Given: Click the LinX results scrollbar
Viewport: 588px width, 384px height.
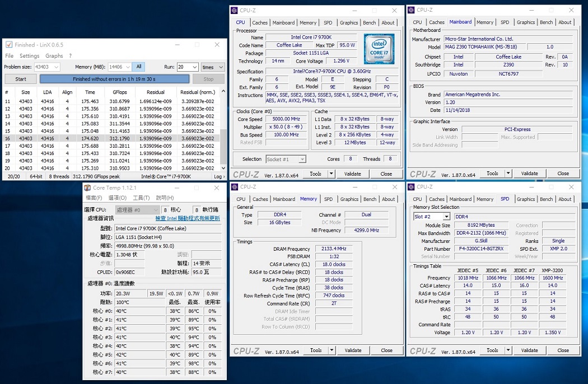Looking at the screenshot, I should [x=223, y=129].
